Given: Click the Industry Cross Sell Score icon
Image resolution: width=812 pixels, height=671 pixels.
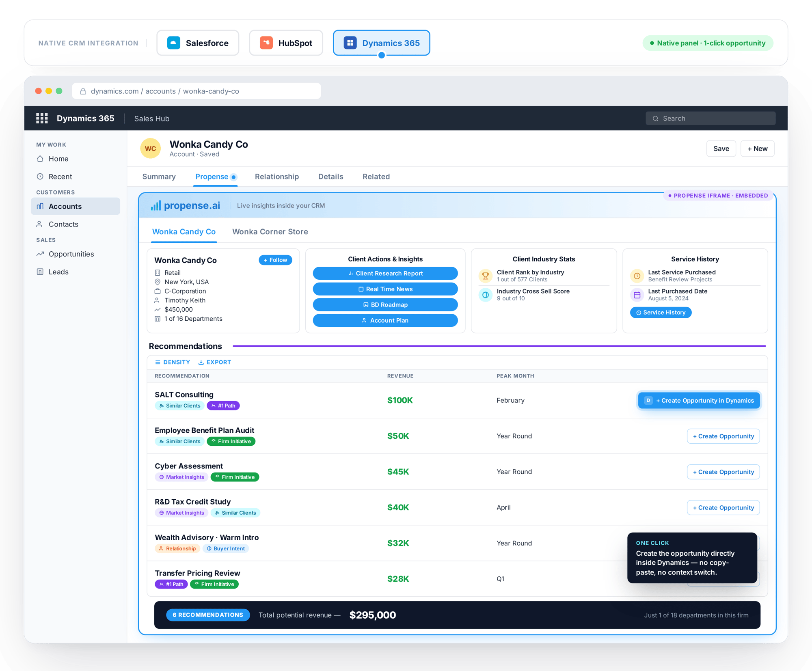Looking at the screenshot, I should (x=485, y=295).
